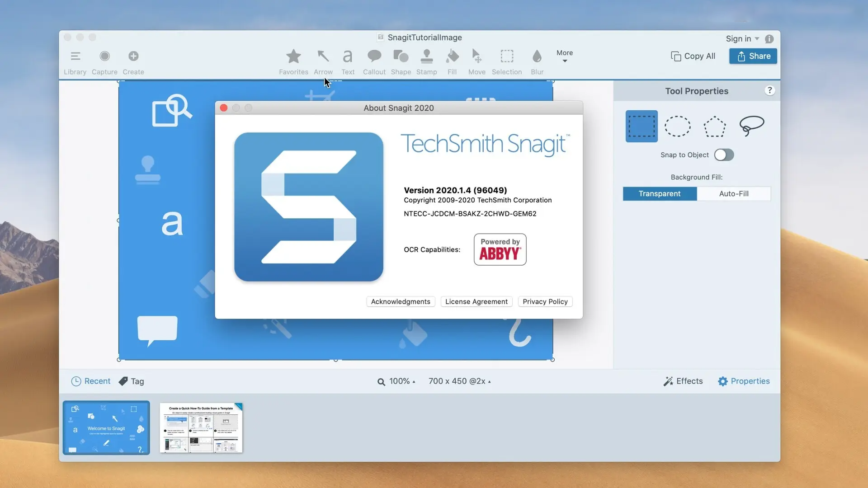Click the Acknowledgments button
Screen dimensions: 868x488
(401, 301)
